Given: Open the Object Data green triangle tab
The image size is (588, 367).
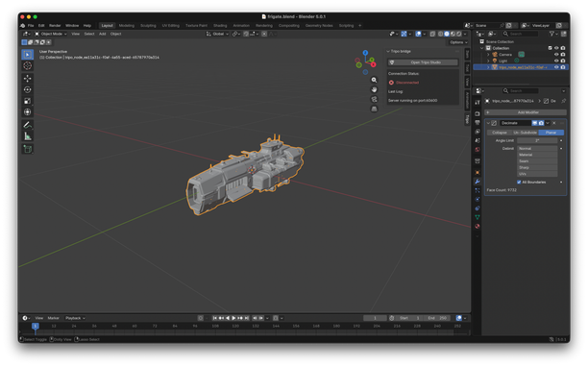Looking at the screenshot, I should point(478,217).
